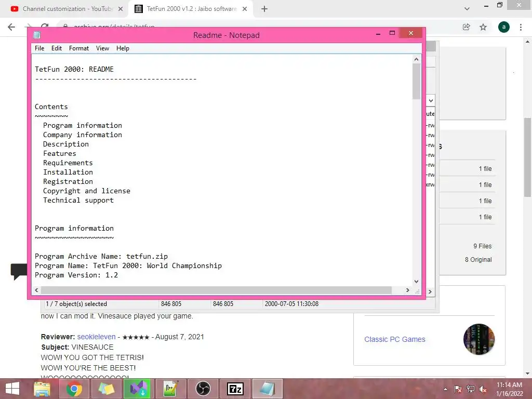The image size is (532, 399).
Task: Open the Edit menu in Notepad
Action: [x=56, y=48]
